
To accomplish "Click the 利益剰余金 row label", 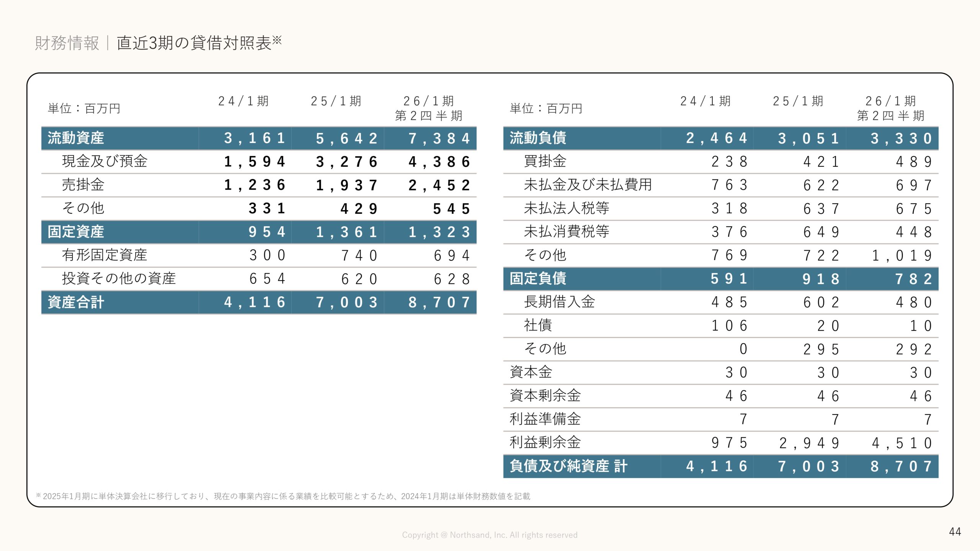I will click(x=545, y=442).
